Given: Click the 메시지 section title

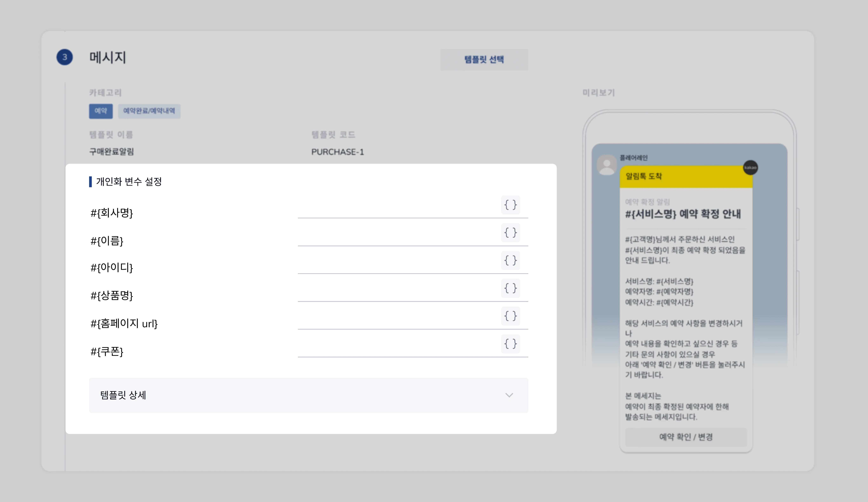Looking at the screenshot, I should click(x=108, y=57).
